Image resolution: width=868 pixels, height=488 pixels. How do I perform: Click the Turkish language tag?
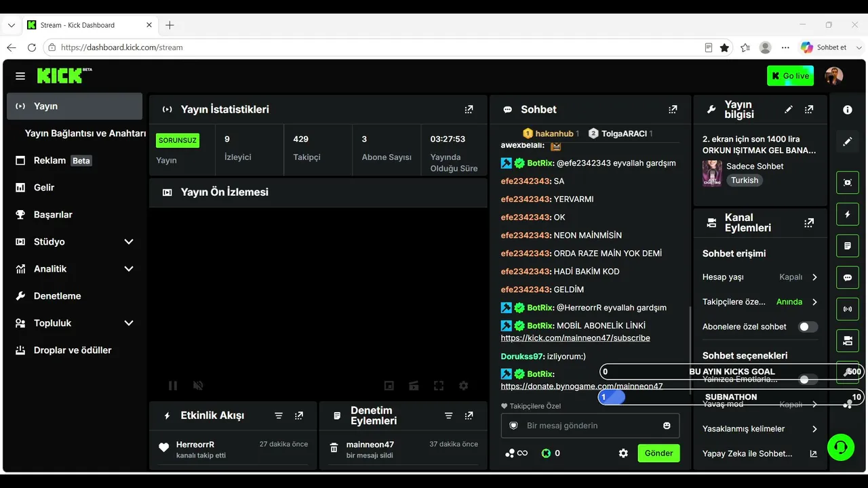point(745,180)
